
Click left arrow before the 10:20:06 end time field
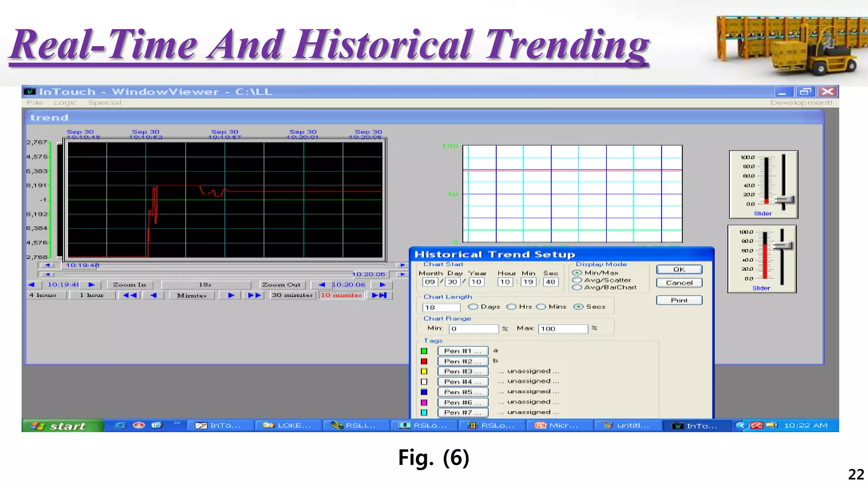pyautogui.click(x=322, y=285)
